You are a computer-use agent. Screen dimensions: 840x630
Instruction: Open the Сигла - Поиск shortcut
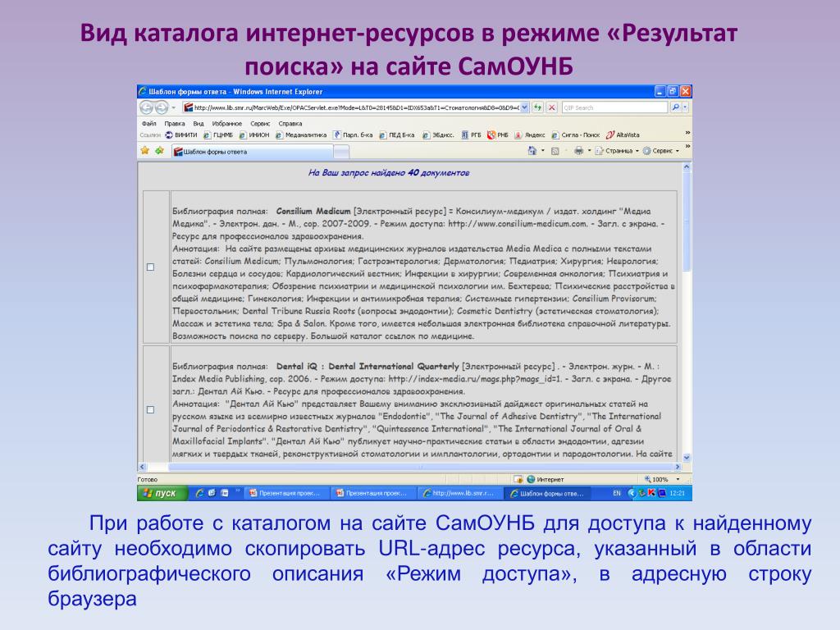pos(575,135)
